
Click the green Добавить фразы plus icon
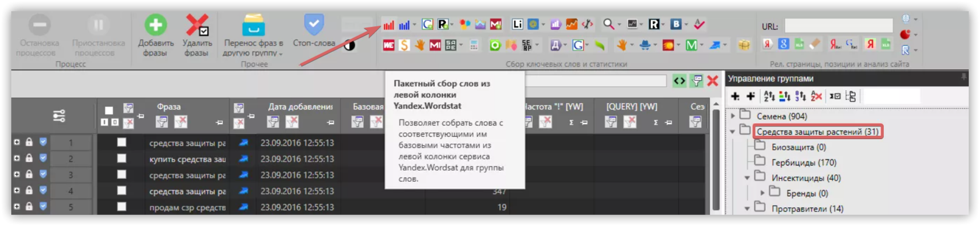pyautogui.click(x=156, y=25)
